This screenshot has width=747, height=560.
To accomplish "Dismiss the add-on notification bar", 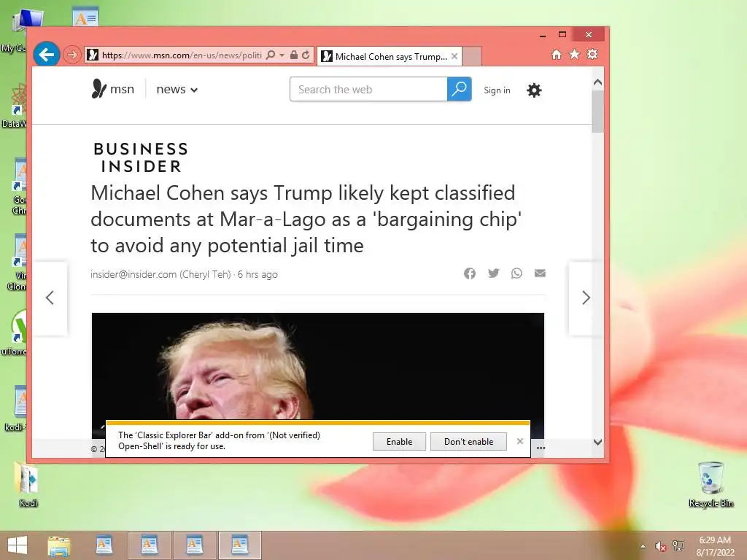I will point(520,441).
